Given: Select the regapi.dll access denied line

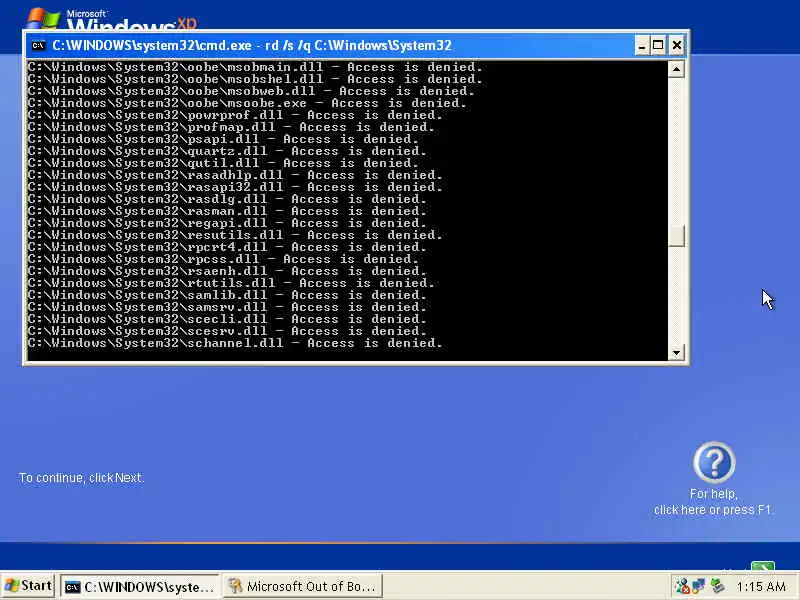Looking at the screenshot, I should (x=227, y=223).
